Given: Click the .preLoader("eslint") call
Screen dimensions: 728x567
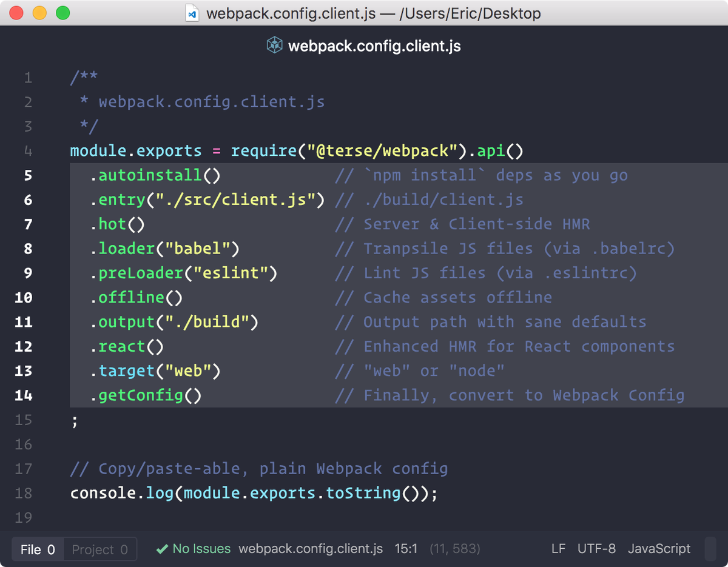Looking at the screenshot, I should (x=183, y=273).
